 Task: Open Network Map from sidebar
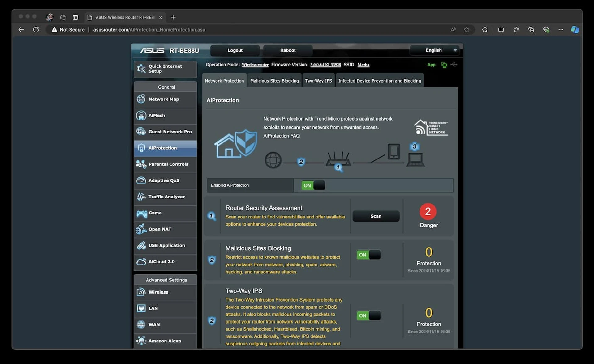click(x=165, y=99)
